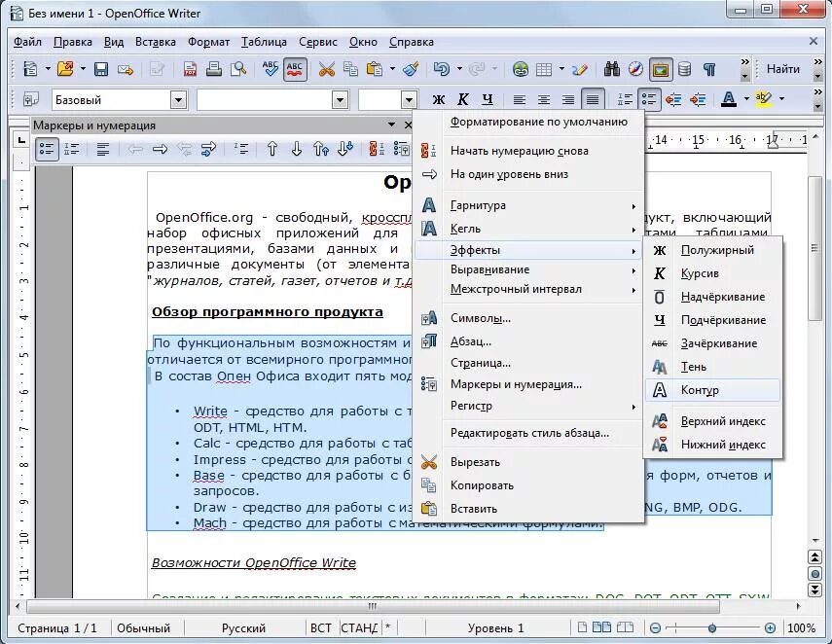Click Restart Numbering icon in bullets toolbar
Image resolution: width=832 pixels, height=644 pixels.
coord(376,149)
